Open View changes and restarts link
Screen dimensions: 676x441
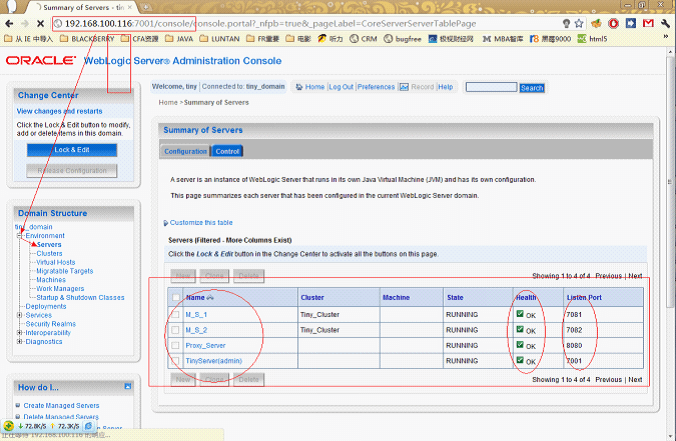pyautogui.click(x=59, y=111)
